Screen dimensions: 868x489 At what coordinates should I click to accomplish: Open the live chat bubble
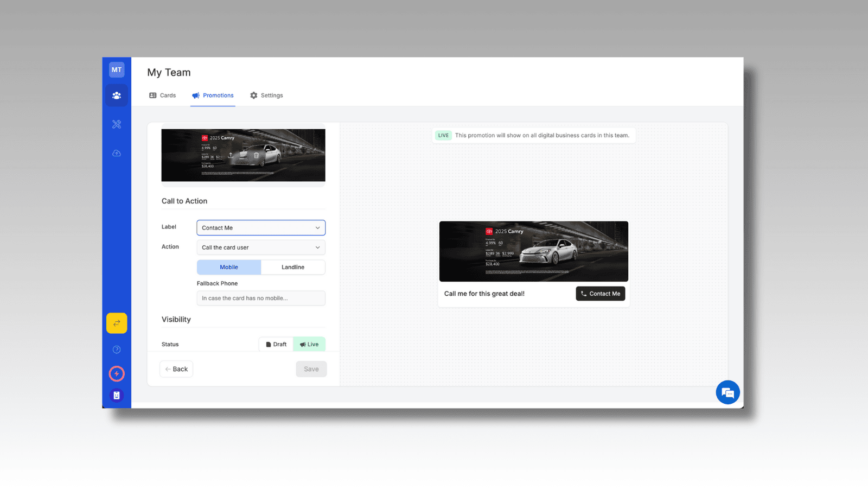(727, 392)
